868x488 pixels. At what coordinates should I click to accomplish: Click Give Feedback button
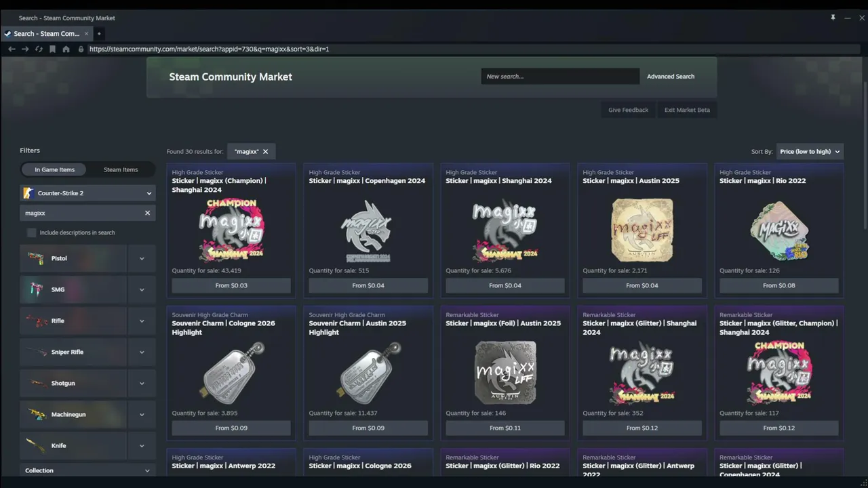tap(628, 110)
